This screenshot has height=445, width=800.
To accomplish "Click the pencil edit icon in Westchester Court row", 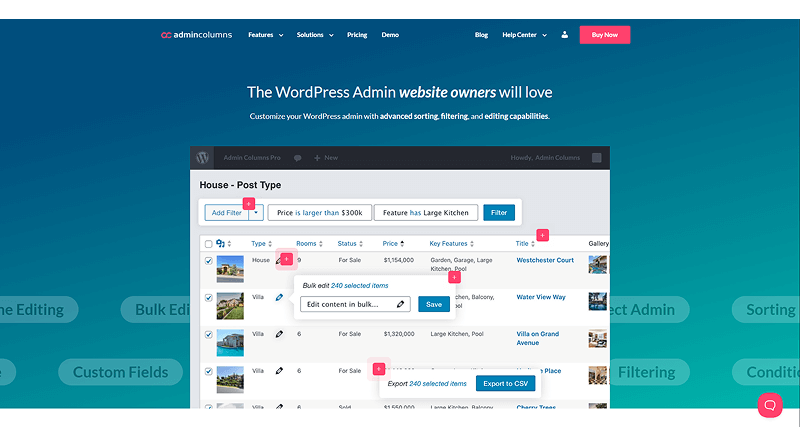I will (279, 260).
